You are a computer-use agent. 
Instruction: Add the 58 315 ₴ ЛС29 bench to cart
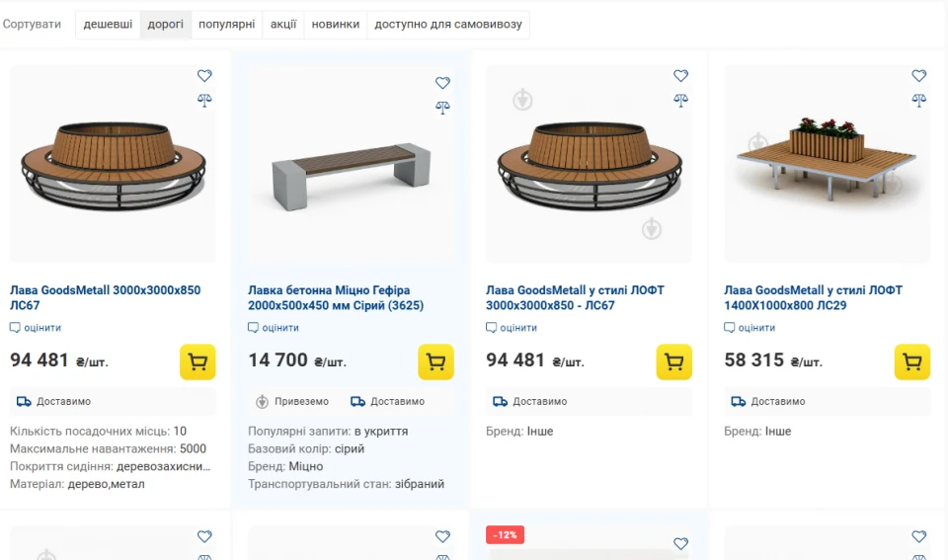[x=911, y=361]
